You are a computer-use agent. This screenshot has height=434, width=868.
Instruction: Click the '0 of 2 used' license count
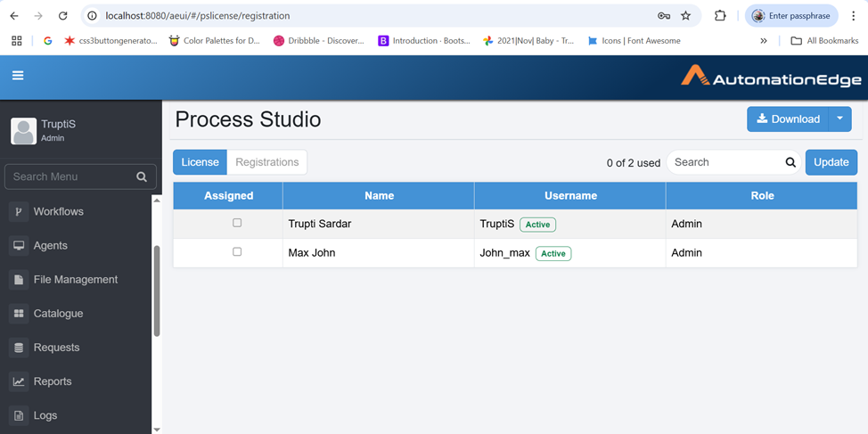(x=634, y=163)
